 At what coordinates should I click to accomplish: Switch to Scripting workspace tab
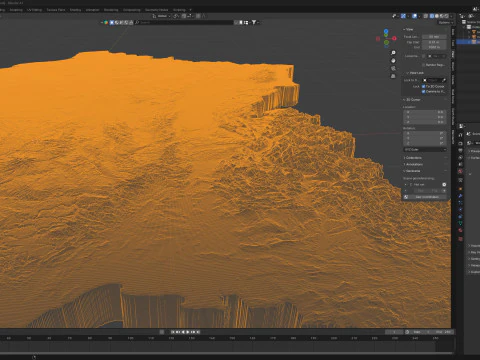[179, 10]
